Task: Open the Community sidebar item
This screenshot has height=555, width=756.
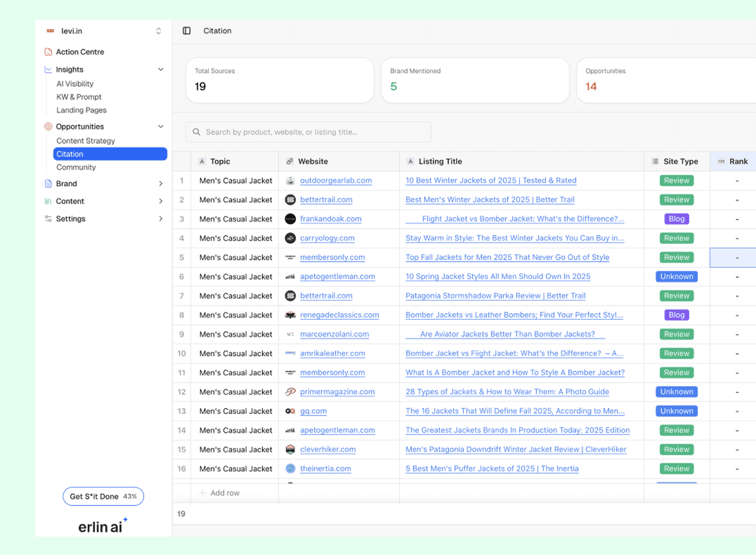Action: point(76,167)
